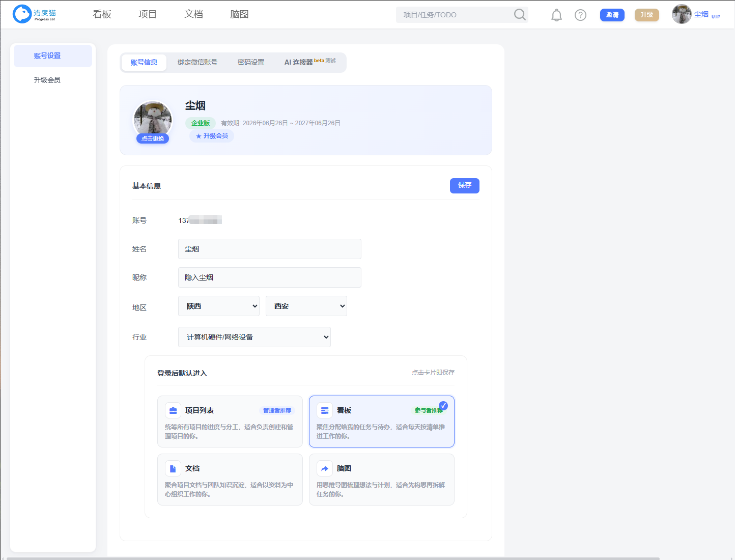Switch to 账号信息 tab
Image resolution: width=735 pixels, height=560 pixels.
click(144, 63)
